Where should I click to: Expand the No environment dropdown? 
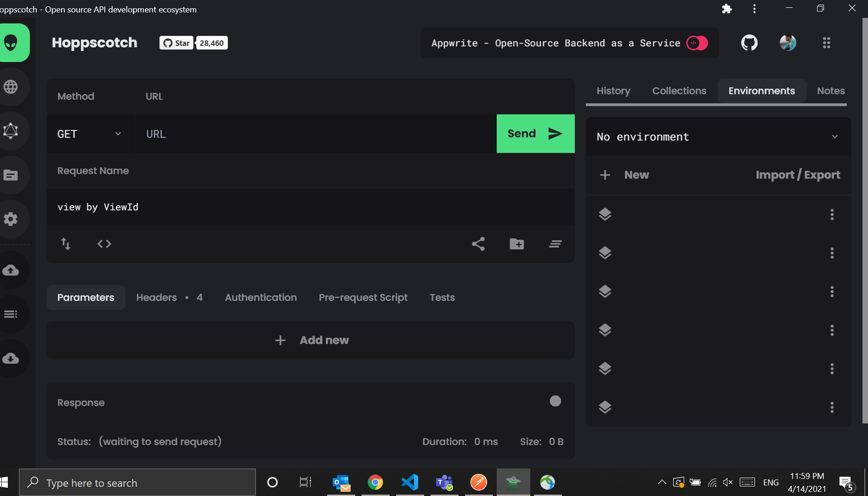(x=718, y=137)
